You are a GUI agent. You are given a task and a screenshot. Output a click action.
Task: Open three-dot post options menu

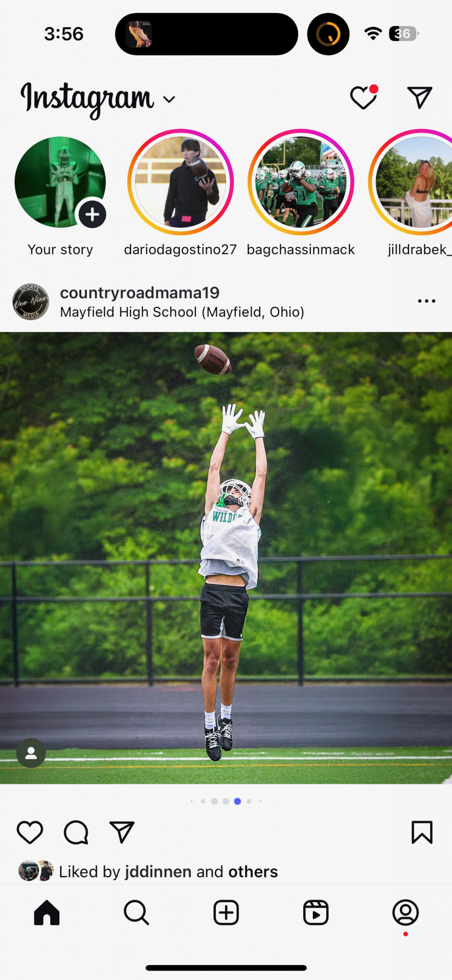coord(426,301)
